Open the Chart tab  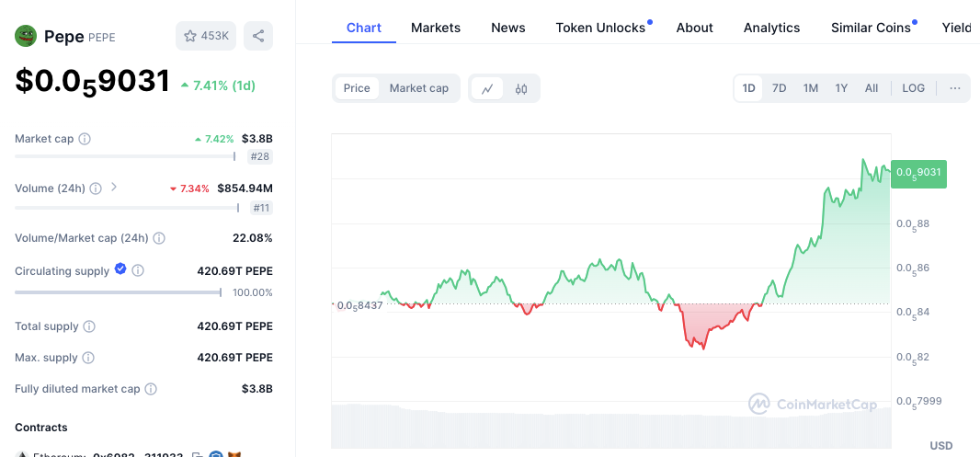(x=364, y=28)
